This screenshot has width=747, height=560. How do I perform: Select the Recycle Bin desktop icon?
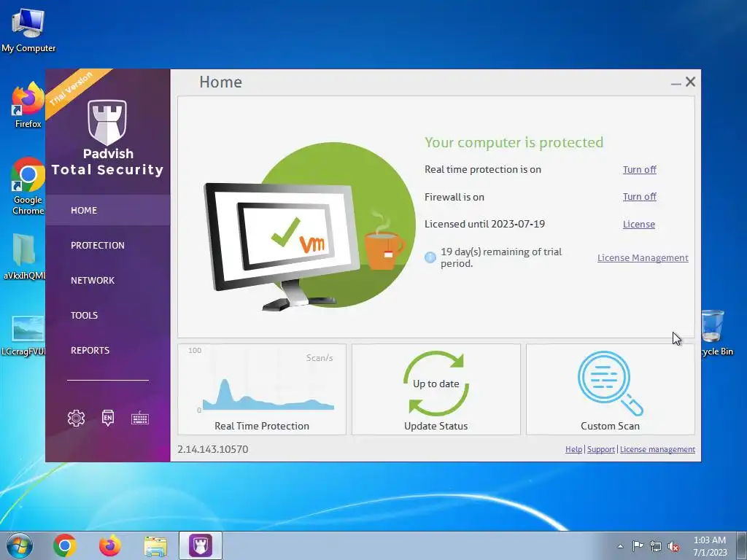717,332
